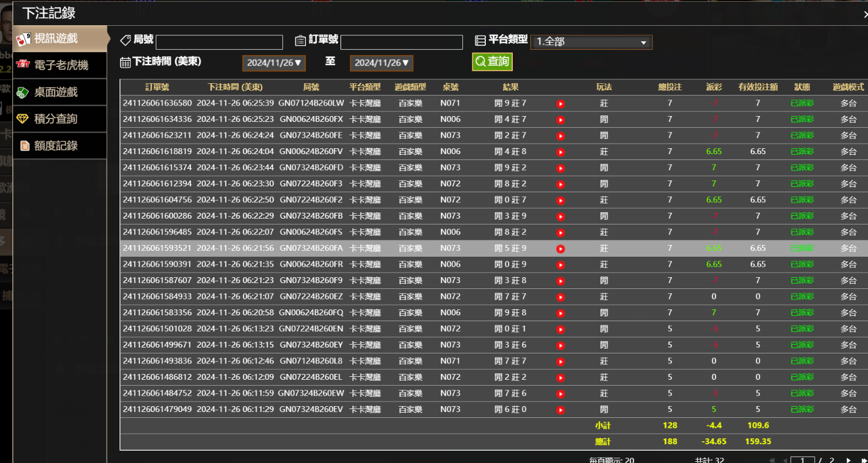This screenshot has width=868, height=463.
Task: Open the end date picker after 至
Action: click(382, 63)
